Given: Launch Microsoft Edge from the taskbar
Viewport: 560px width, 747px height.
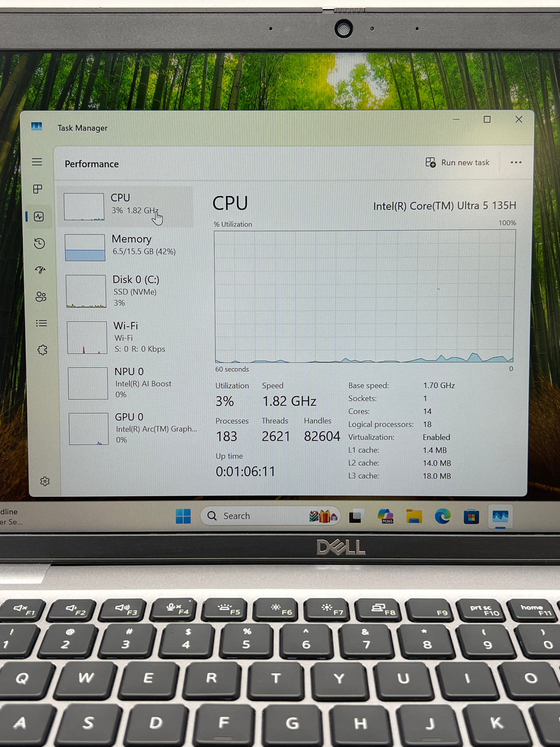Looking at the screenshot, I should [x=442, y=516].
